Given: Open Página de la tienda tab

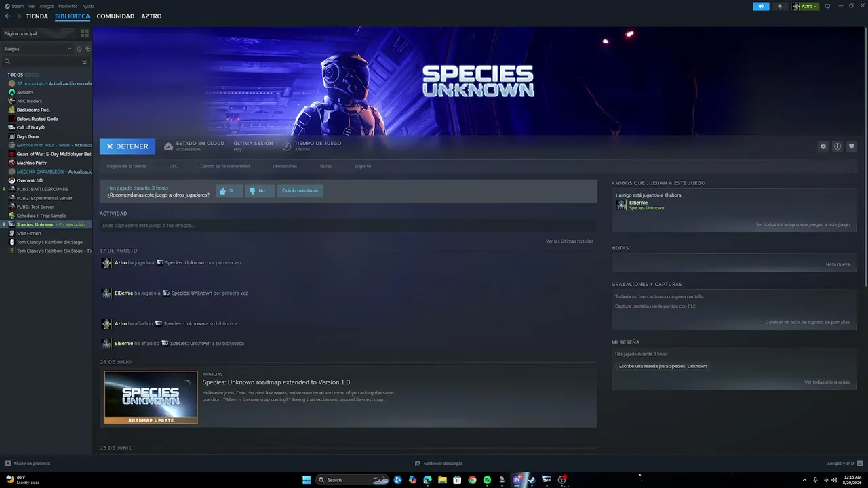Looking at the screenshot, I should pos(126,166).
